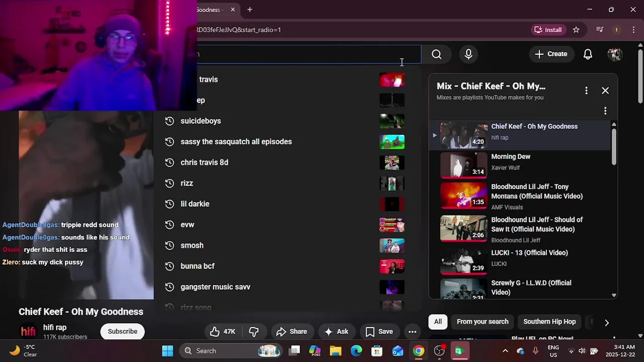Play Chief Keef Oh My Goodness playlist item
644x362 pixels.
click(519, 135)
